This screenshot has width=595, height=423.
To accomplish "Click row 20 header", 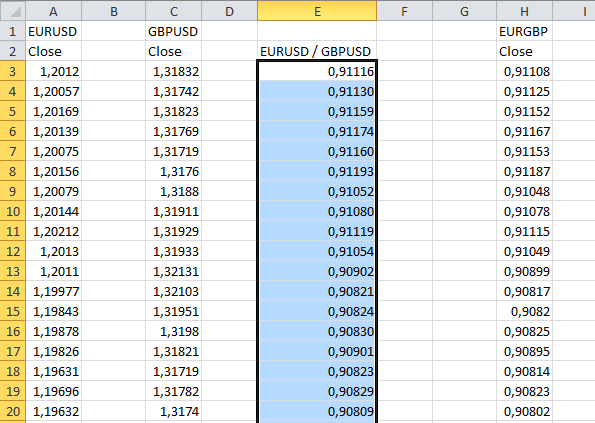I will tap(13, 411).
